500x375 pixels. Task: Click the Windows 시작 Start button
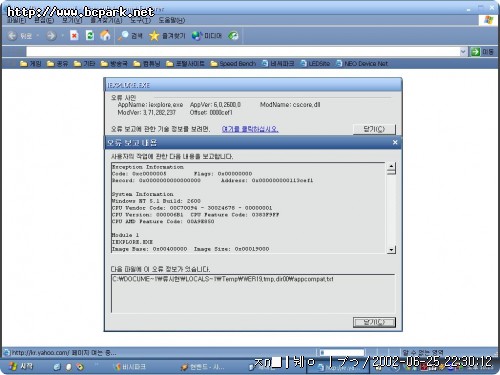(x=21, y=366)
